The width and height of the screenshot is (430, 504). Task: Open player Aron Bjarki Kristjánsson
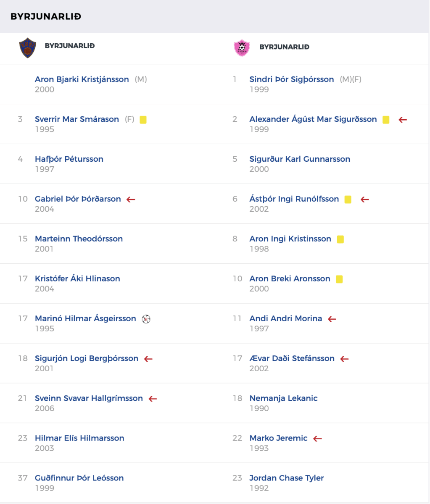tap(82, 79)
